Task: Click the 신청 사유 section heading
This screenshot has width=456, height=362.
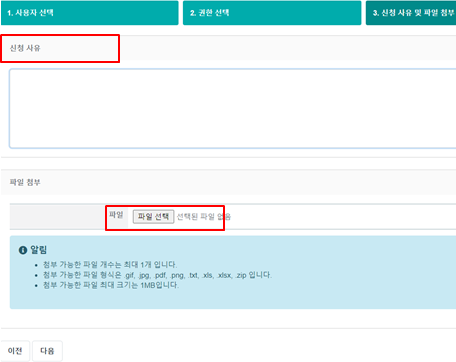Action: pyautogui.click(x=25, y=48)
